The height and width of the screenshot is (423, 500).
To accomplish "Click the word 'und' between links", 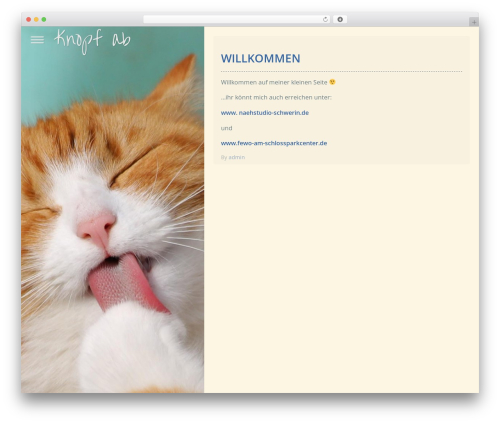I will click(226, 128).
